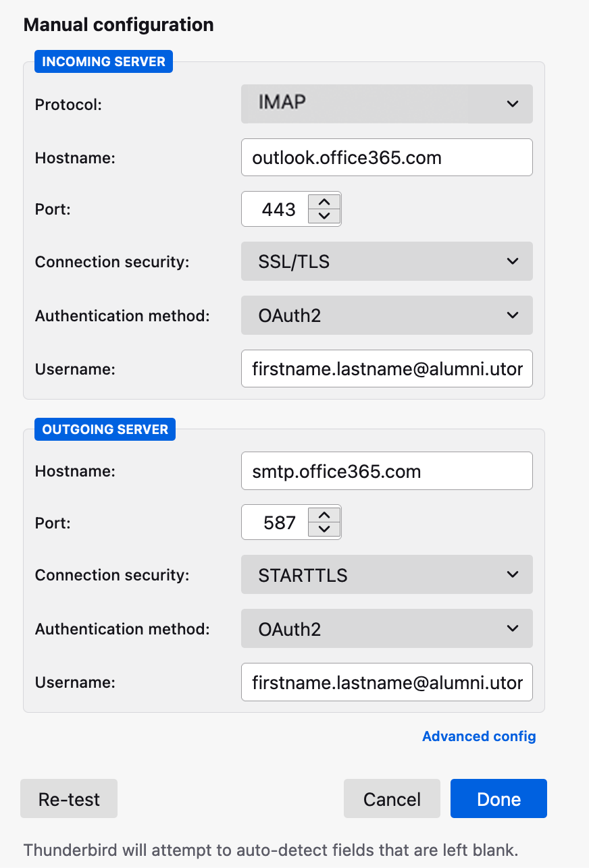Click the outgoing Hostname field smtp.office365.com
This screenshot has height=868, width=589.
386,470
